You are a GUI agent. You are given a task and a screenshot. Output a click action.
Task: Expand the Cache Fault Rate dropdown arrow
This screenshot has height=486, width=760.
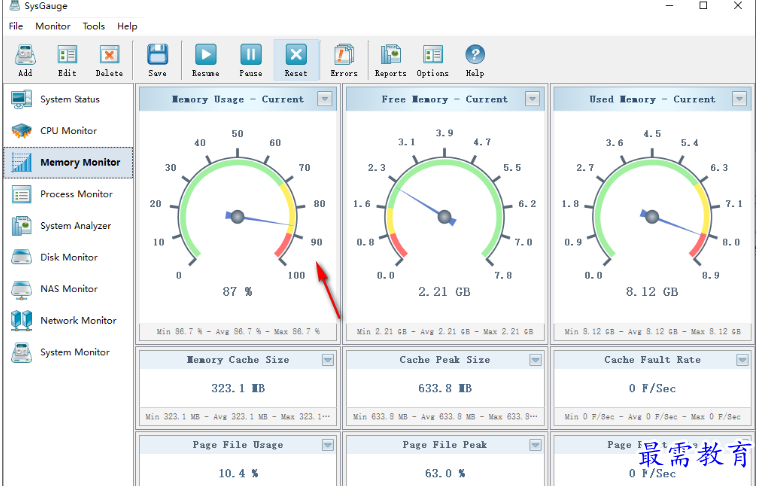(x=742, y=360)
